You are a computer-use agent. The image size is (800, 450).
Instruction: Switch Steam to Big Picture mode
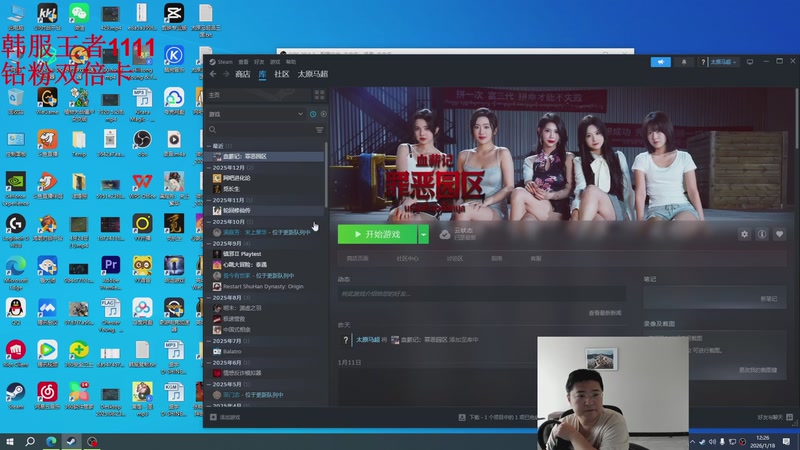pos(750,62)
